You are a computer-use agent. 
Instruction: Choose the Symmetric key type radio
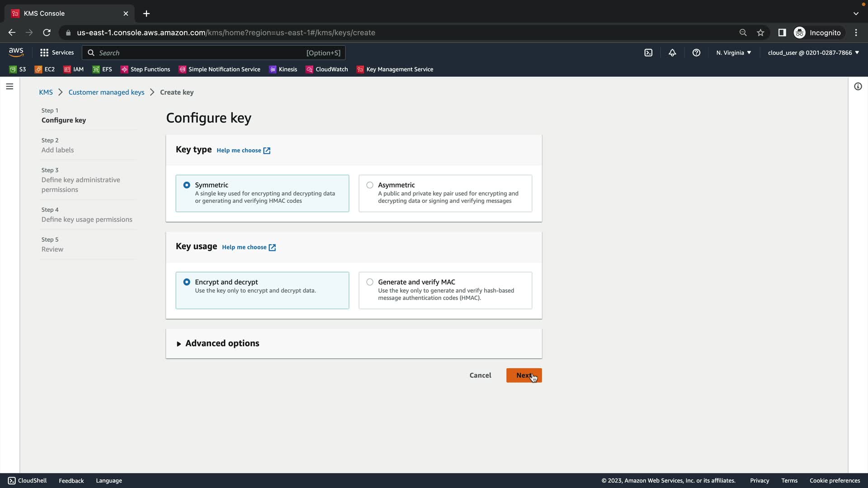click(187, 185)
